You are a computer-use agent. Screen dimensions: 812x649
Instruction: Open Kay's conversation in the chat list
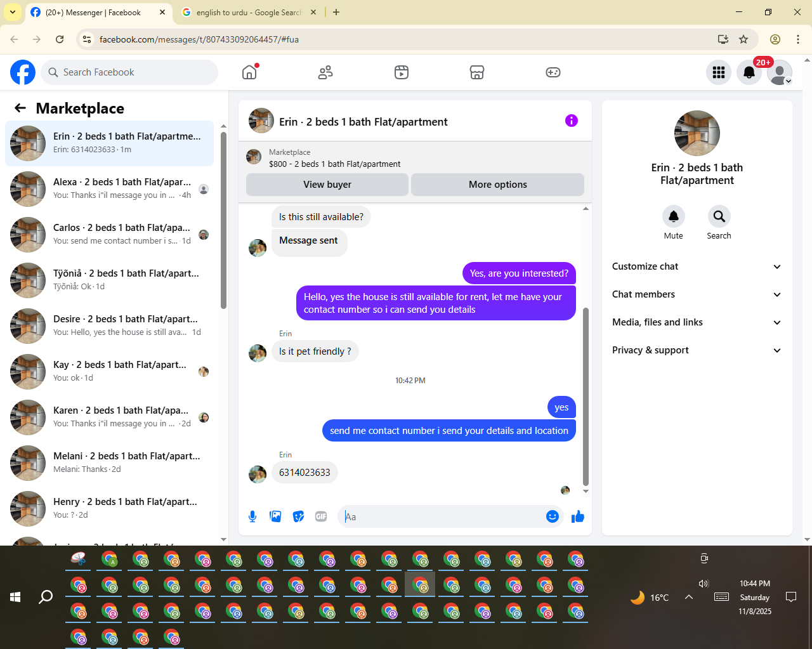pyautogui.click(x=109, y=372)
